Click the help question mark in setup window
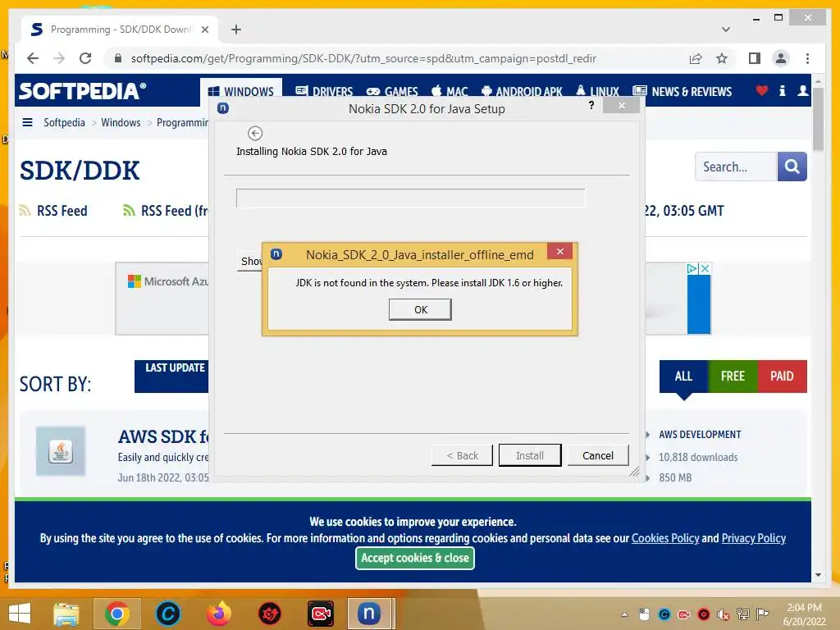Screen dimensions: 840x630 [591, 105]
